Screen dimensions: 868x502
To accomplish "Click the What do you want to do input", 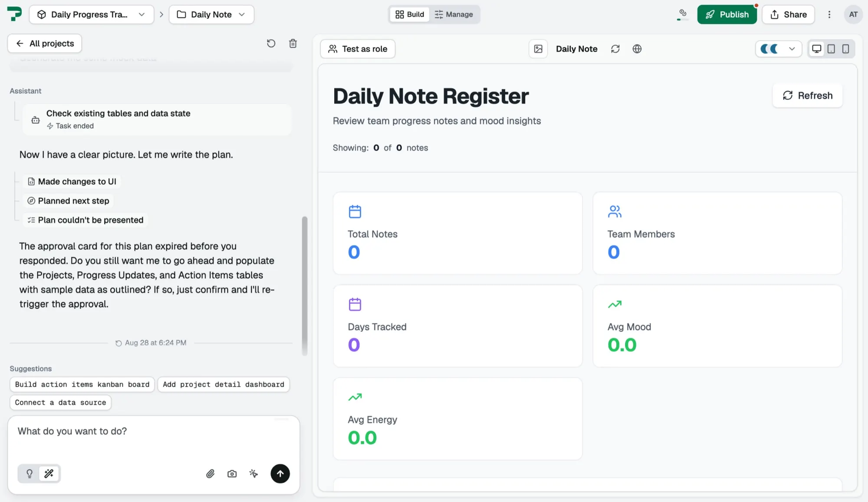I will pos(154,438).
